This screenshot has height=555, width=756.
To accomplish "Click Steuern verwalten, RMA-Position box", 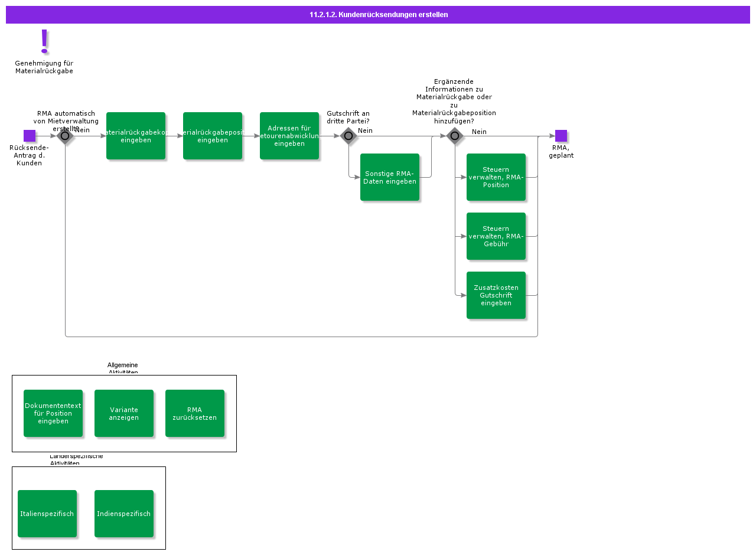I will coord(496,177).
